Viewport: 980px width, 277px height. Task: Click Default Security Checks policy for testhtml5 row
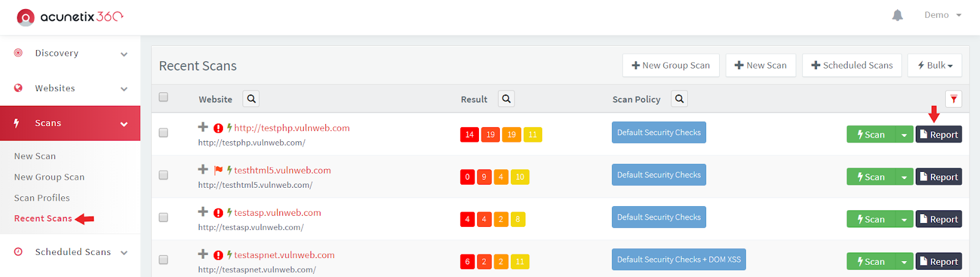coord(659,175)
